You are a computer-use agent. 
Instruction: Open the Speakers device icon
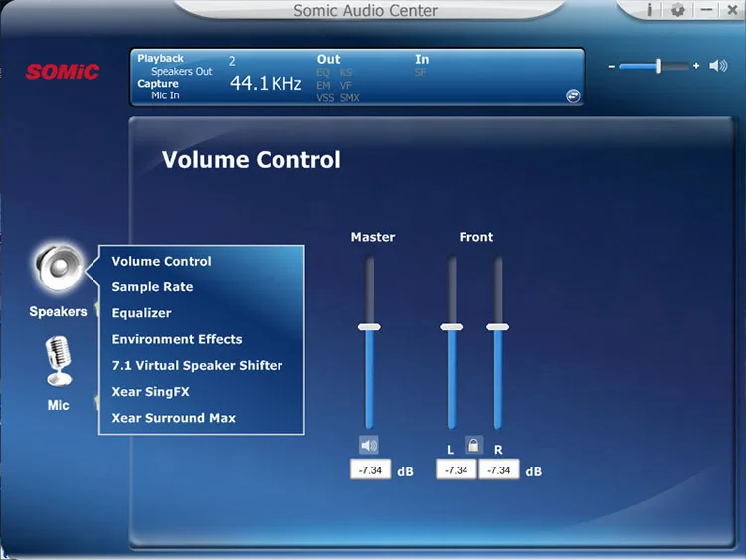click(x=59, y=268)
